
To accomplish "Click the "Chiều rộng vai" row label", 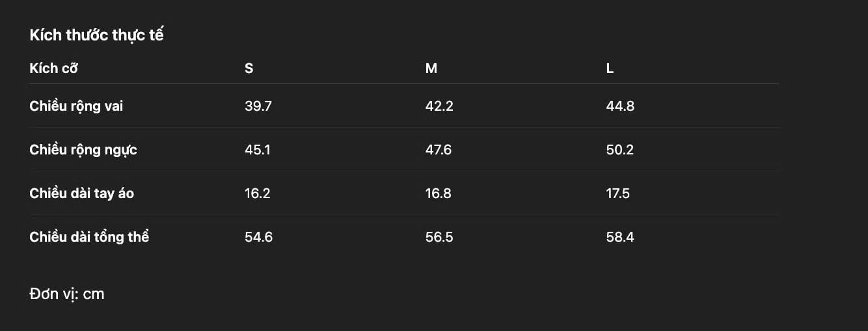I will [x=76, y=106].
